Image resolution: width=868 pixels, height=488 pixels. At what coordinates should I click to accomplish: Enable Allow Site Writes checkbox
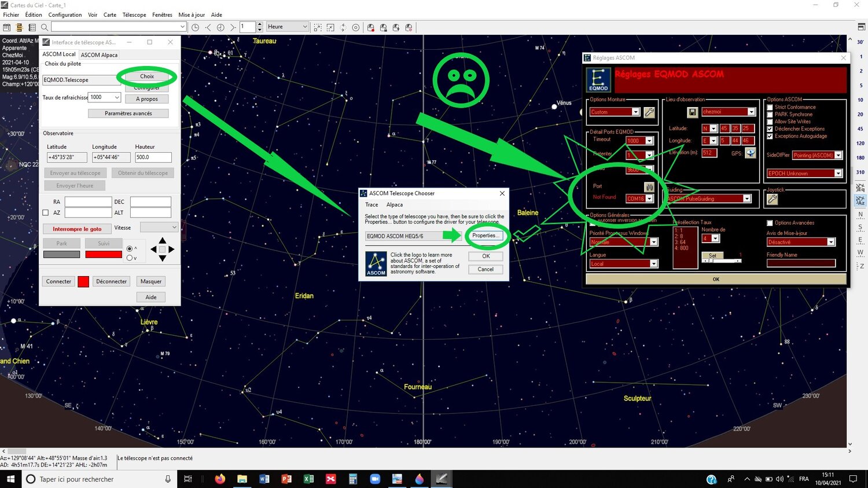pos(770,122)
